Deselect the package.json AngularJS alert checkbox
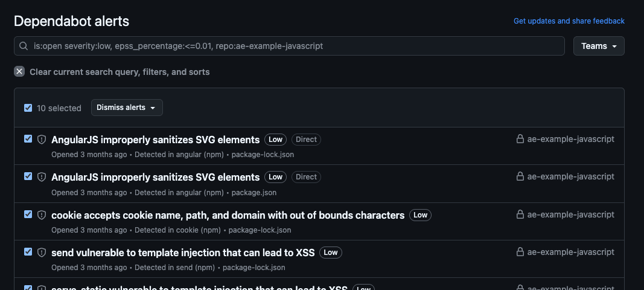 28,176
